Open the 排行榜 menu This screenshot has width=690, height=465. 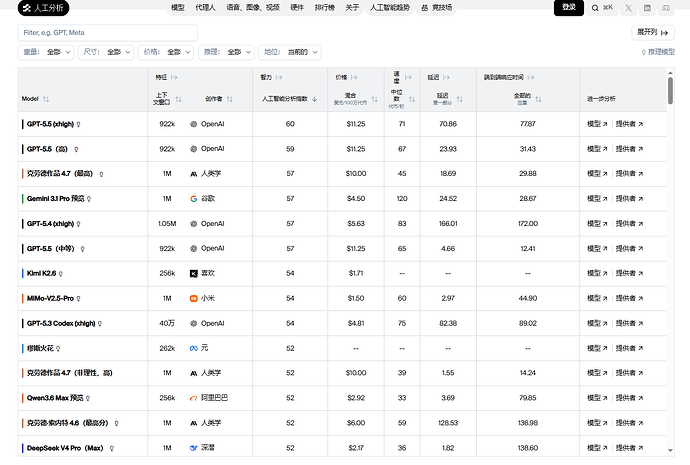click(325, 7)
